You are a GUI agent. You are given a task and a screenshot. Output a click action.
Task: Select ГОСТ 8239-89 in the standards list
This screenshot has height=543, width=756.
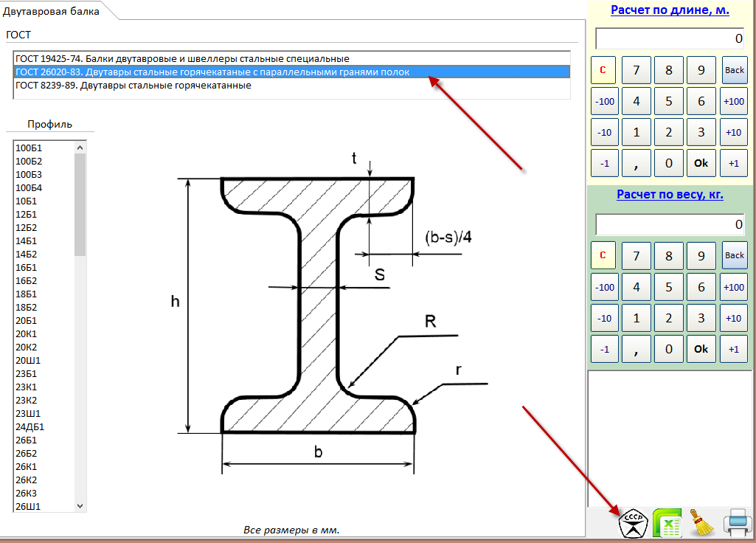(x=133, y=86)
